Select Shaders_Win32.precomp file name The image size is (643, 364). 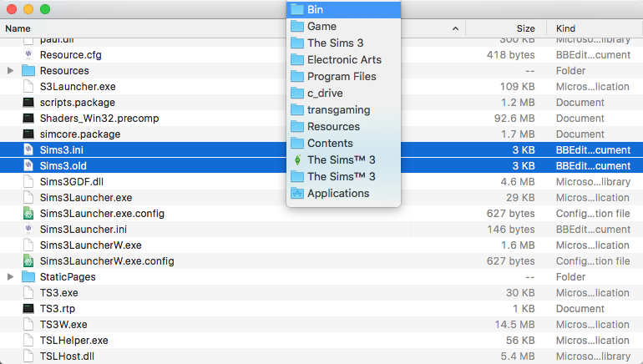[99, 119]
